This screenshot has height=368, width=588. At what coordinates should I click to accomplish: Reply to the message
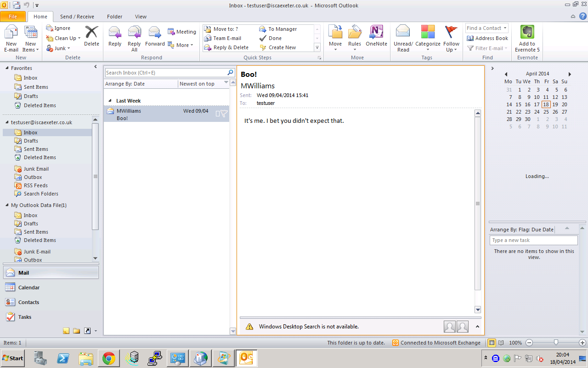(x=115, y=36)
